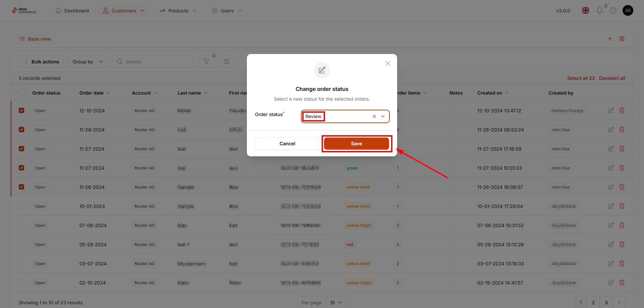Edit the order dated 11-28-2024
Image resolution: width=644 pixels, height=308 pixels.
(x=611, y=130)
